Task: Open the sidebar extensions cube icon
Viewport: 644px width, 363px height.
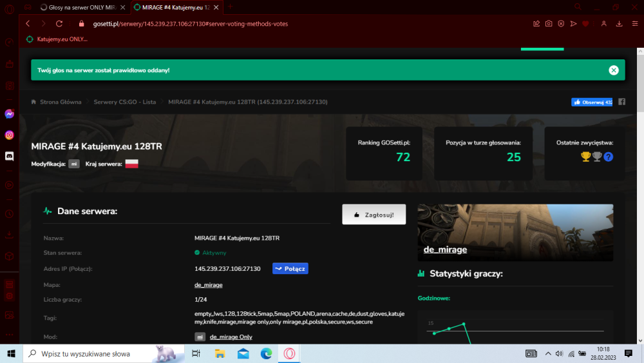Action: click(x=10, y=256)
